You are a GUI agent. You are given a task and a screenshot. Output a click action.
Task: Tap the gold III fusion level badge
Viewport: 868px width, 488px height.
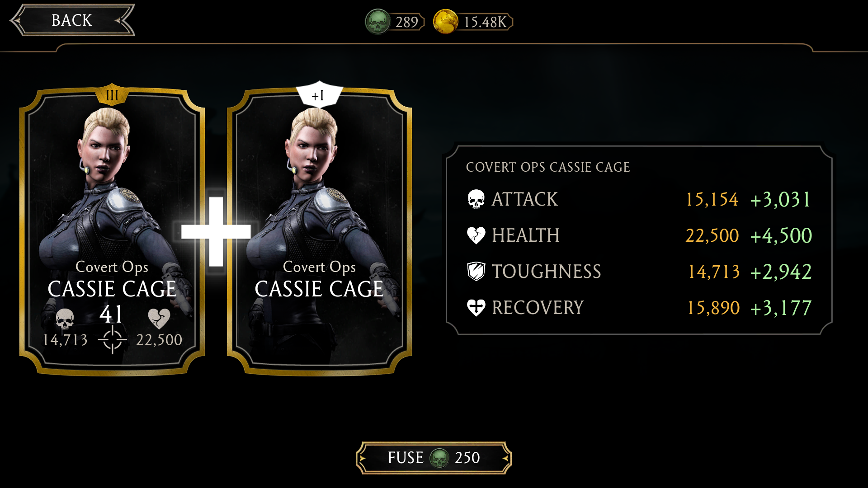112,94
